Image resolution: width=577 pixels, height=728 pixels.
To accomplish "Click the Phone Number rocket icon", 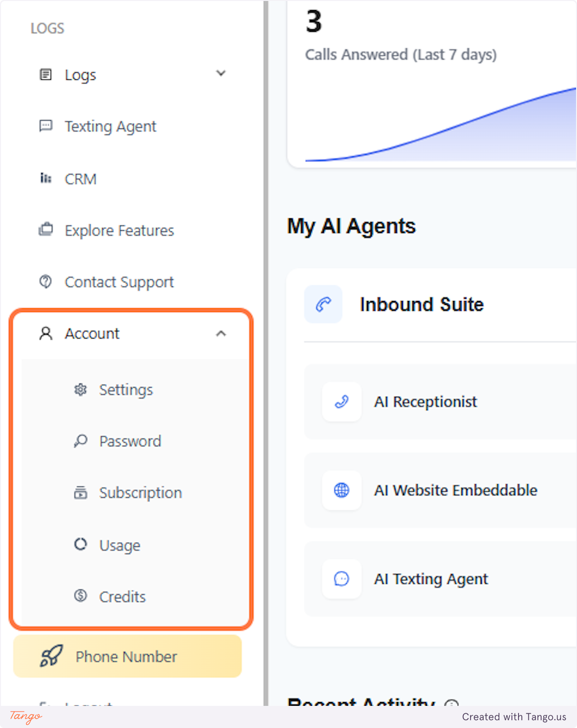I will [50, 656].
